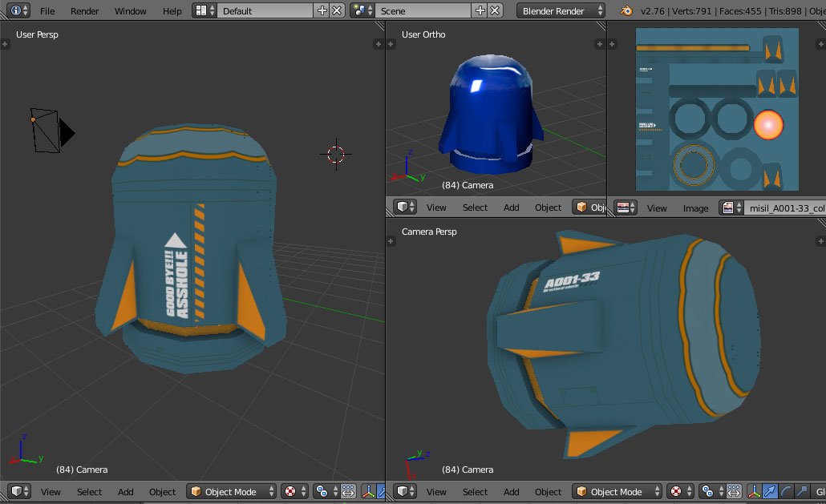The height and width of the screenshot is (504, 826).
Task: Open View menu in image editor header
Action: tap(656, 208)
